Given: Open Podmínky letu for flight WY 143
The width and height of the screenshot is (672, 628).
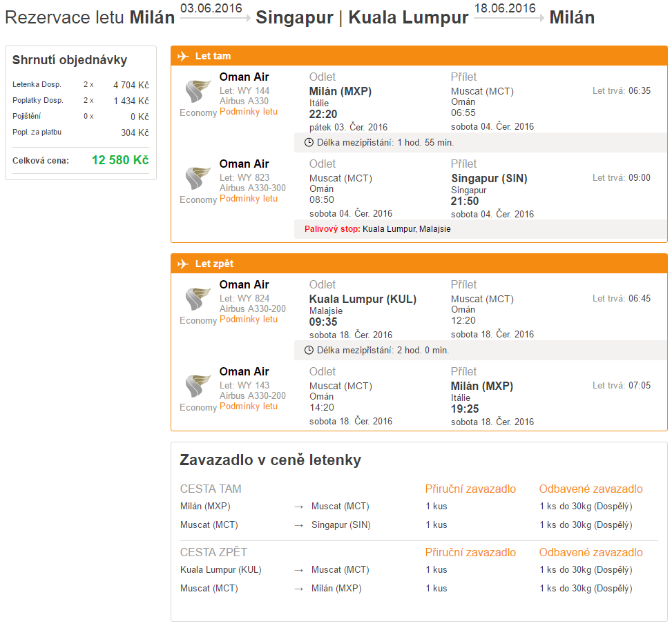Looking at the screenshot, I should pos(249,406).
